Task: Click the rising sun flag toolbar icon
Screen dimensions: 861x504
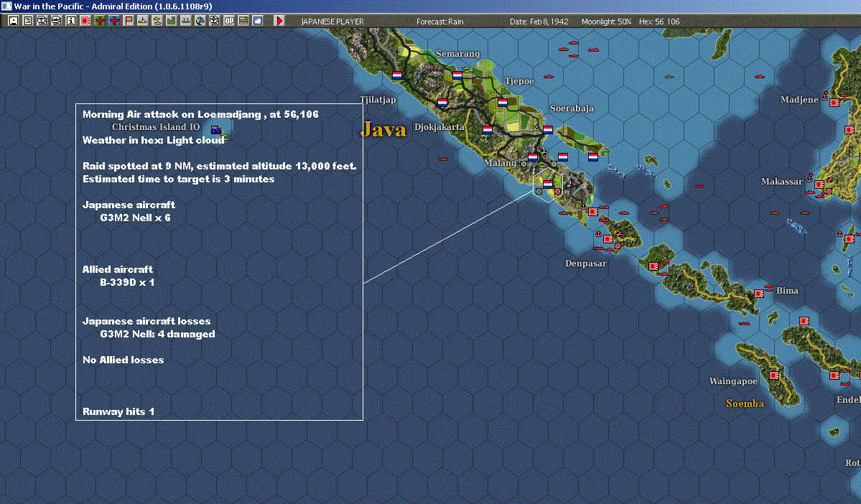Action: tap(85, 21)
